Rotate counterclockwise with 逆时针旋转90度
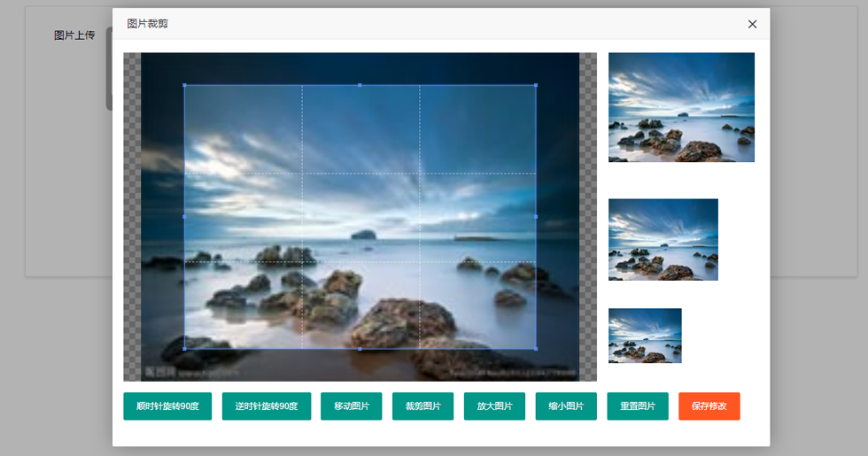Image resolution: width=868 pixels, height=456 pixels. pos(267,406)
